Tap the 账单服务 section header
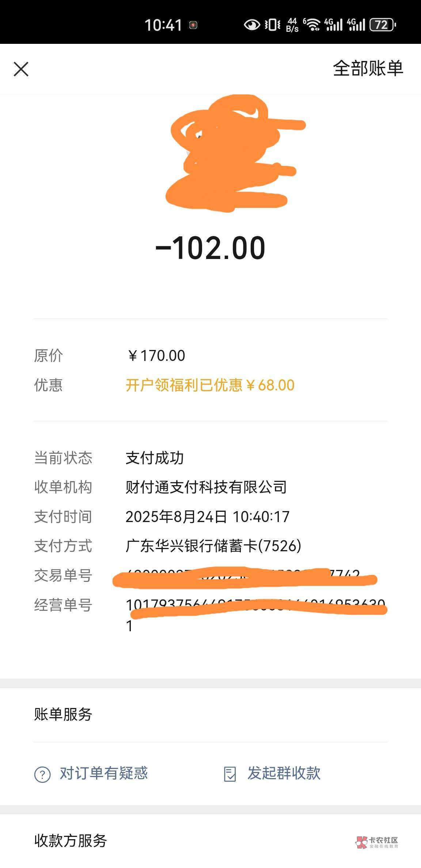The width and height of the screenshot is (421, 868). [63, 714]
